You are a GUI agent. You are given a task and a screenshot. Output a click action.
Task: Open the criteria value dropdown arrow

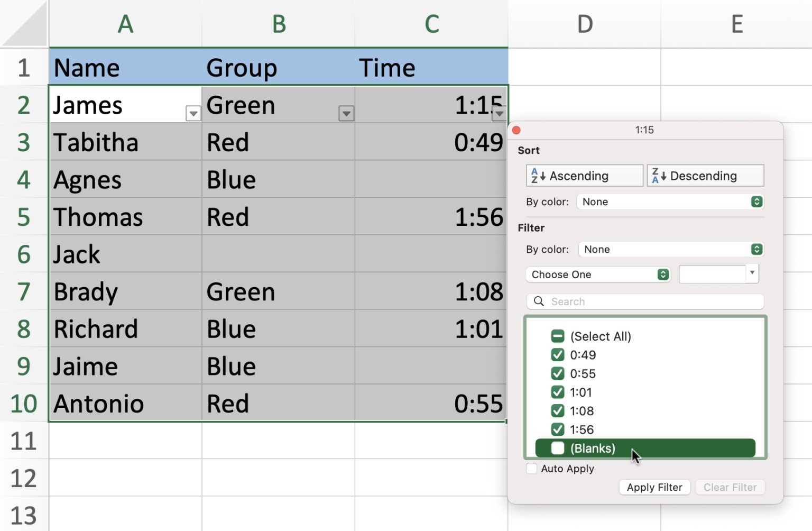click(x=752, y=273)
